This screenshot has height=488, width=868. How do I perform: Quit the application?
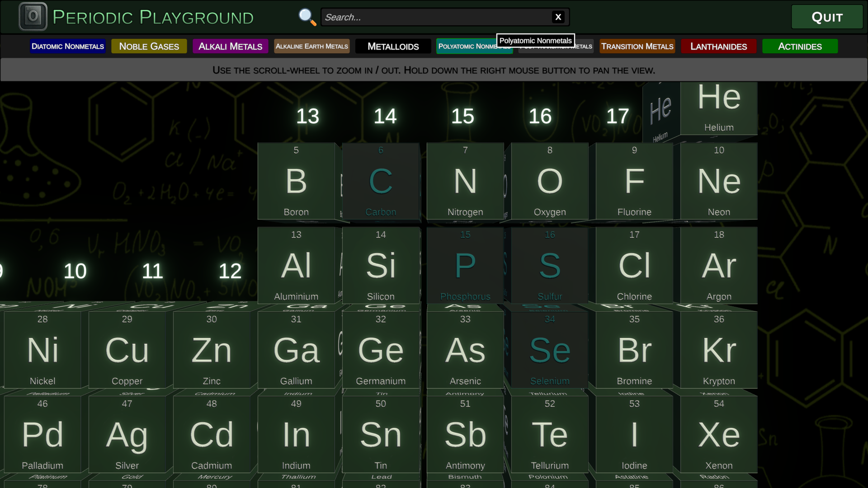[827, 17]
